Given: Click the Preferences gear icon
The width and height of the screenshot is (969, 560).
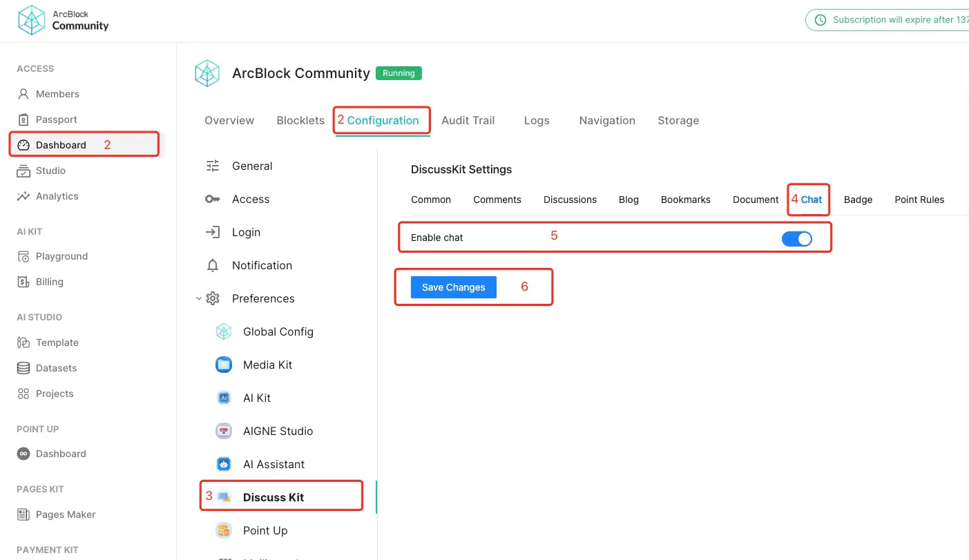Looking at the screenshot, I should point(213,298).
